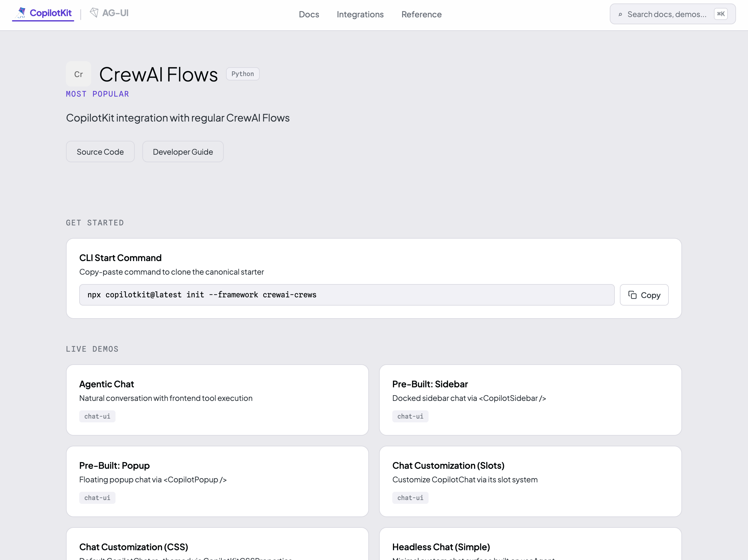Click the CLI Start Command heading

click(x=120, y=258)
